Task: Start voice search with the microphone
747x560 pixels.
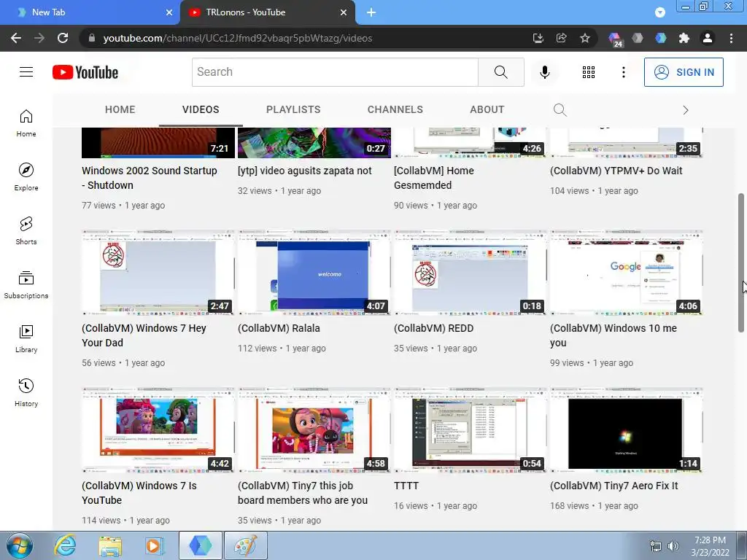Action: coord(544,72)
